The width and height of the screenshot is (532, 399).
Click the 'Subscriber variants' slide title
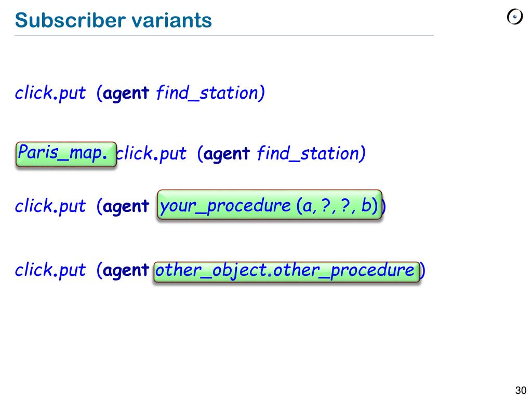[x=113, y=20]
